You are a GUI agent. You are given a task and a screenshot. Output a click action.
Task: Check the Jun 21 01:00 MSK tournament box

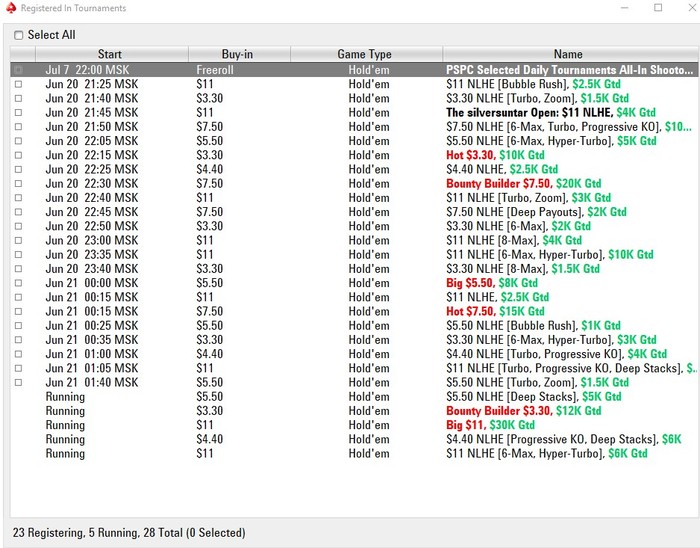18,354
